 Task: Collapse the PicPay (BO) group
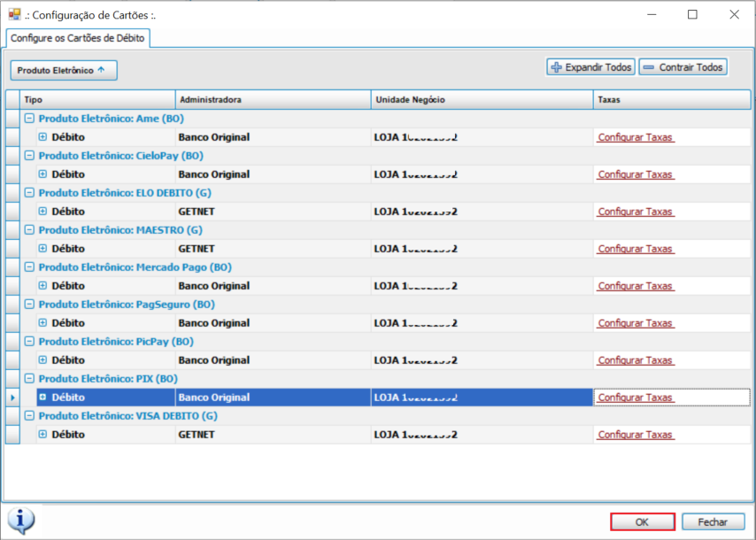tap(29, 341)
